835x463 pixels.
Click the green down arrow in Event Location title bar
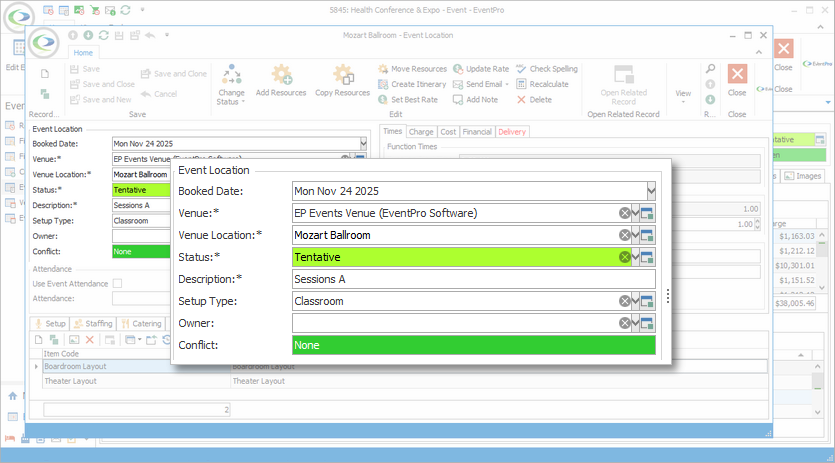tap(88, 35)
